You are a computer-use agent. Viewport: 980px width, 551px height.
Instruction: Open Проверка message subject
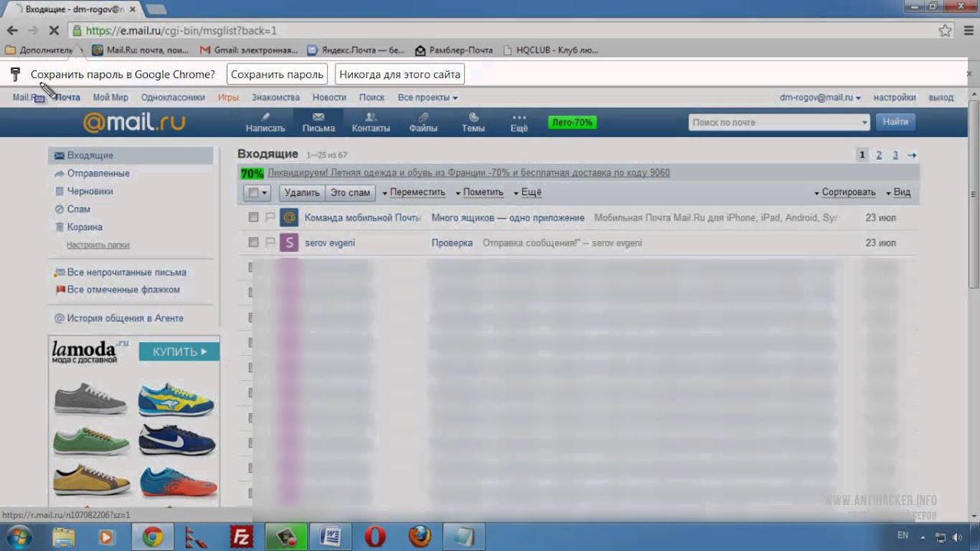click(x=452, y=243)
